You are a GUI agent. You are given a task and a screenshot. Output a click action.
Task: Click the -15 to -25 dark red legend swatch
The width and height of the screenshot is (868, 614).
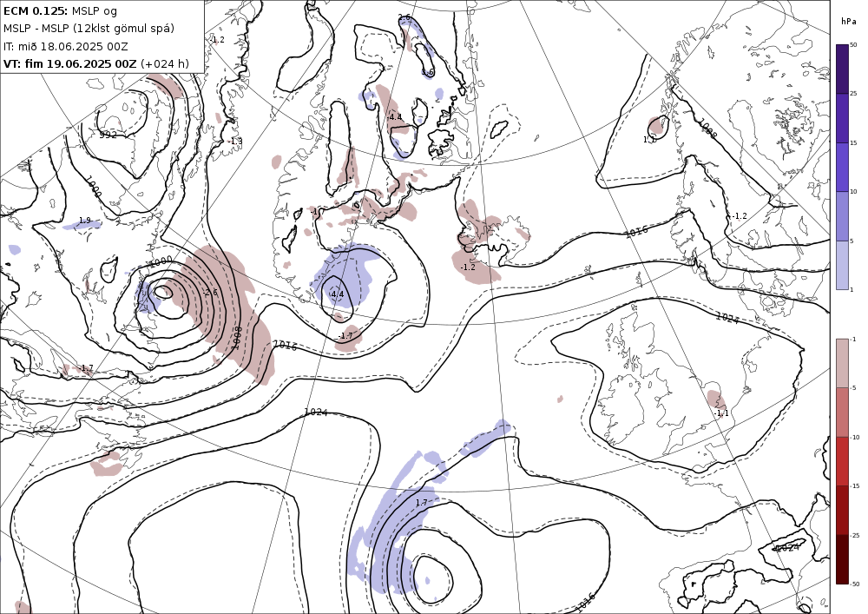tap(842, 510)
